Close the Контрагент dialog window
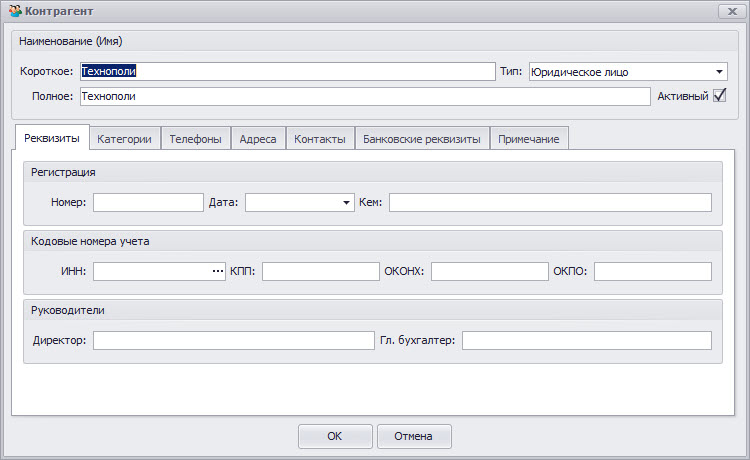The image size is (750, 460). pyautogui.click(x=732, y=11)
